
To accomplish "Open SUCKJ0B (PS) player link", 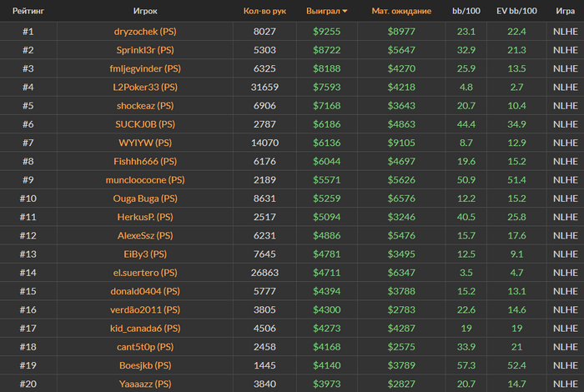I will (145, 124).
